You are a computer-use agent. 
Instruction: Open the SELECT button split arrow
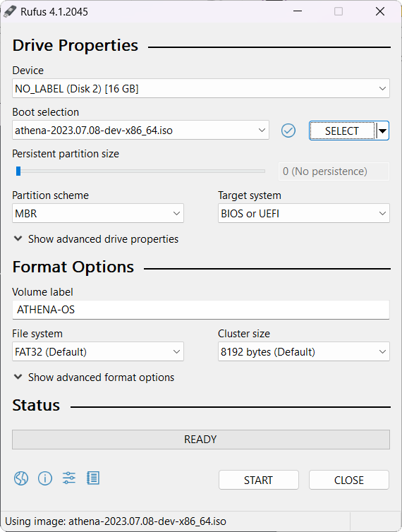[383, 131]
